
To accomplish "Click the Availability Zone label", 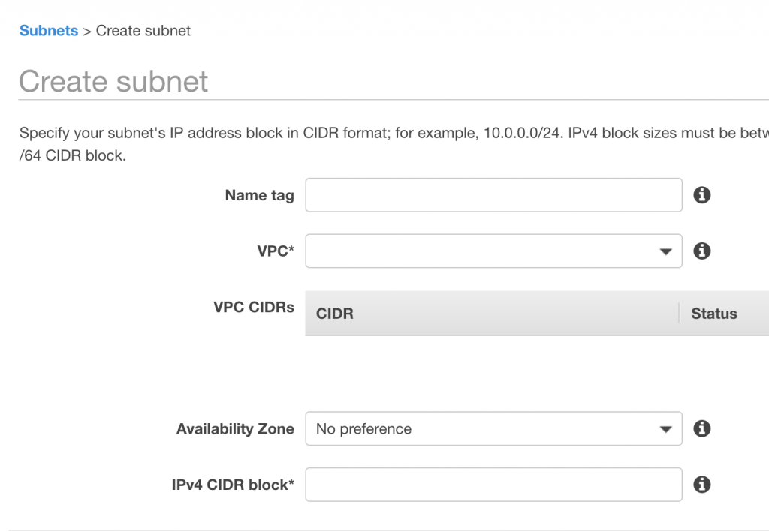I will [235, 428].
